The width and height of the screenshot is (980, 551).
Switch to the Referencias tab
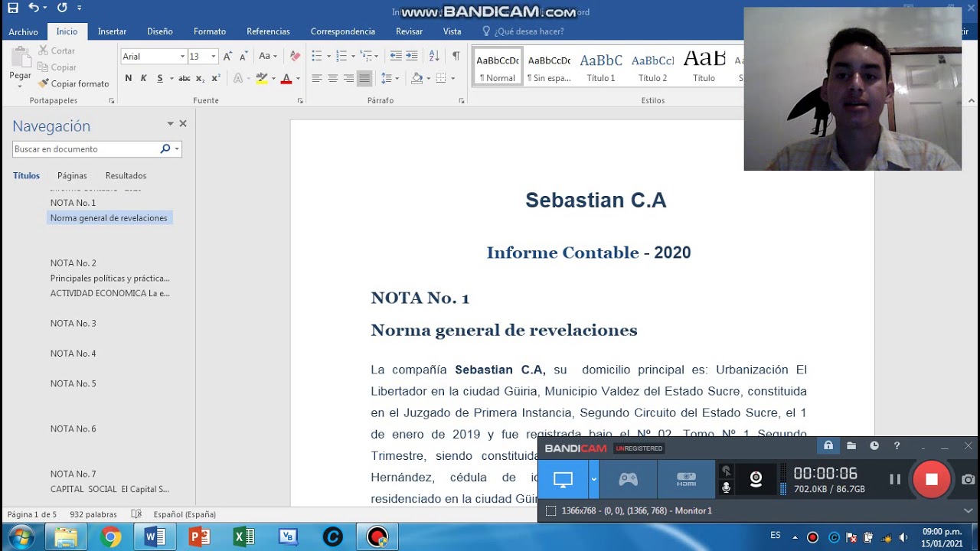tap(268, 31)
